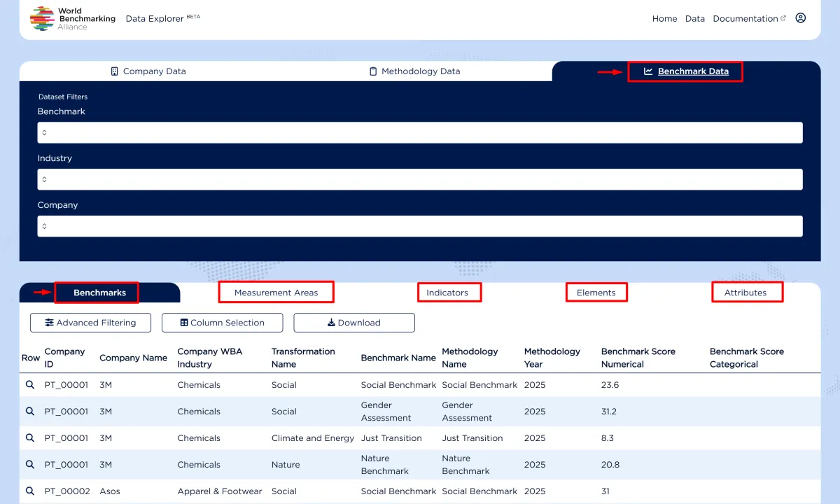Screen dimensions: 840x504
Task: Click the Download button
Action: [x=354, y=323]
